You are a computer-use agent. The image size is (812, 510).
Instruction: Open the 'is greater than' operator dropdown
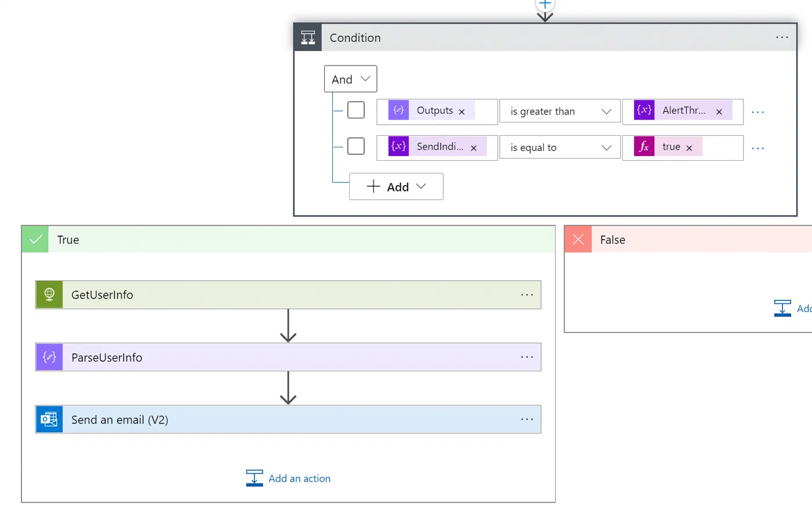[560, 111]
